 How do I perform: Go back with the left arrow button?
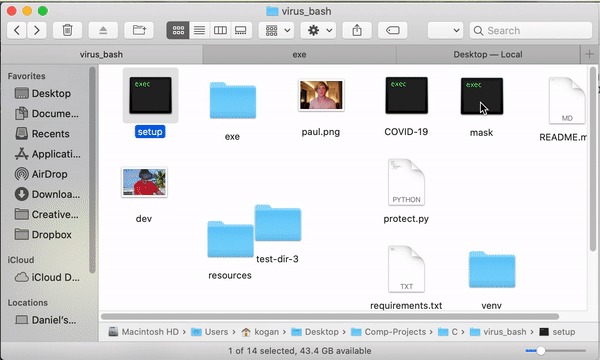pyautogui.click(x=17, y=30)
